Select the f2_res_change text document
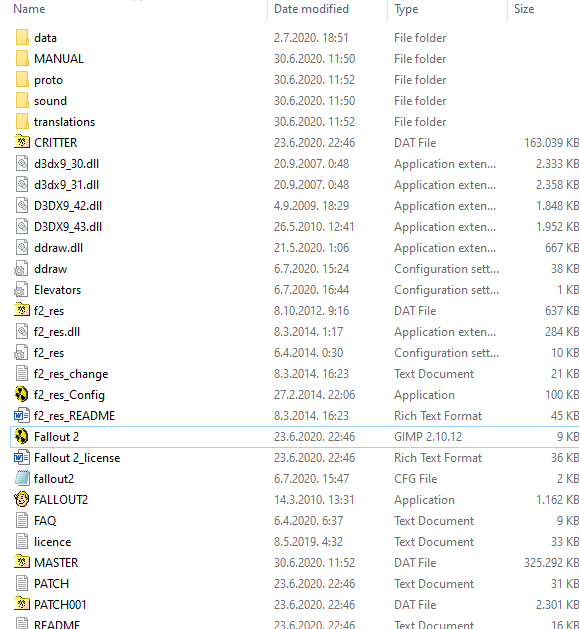Image resolution: width=579 pixels, height=629 pixels. tap(71, 374)
